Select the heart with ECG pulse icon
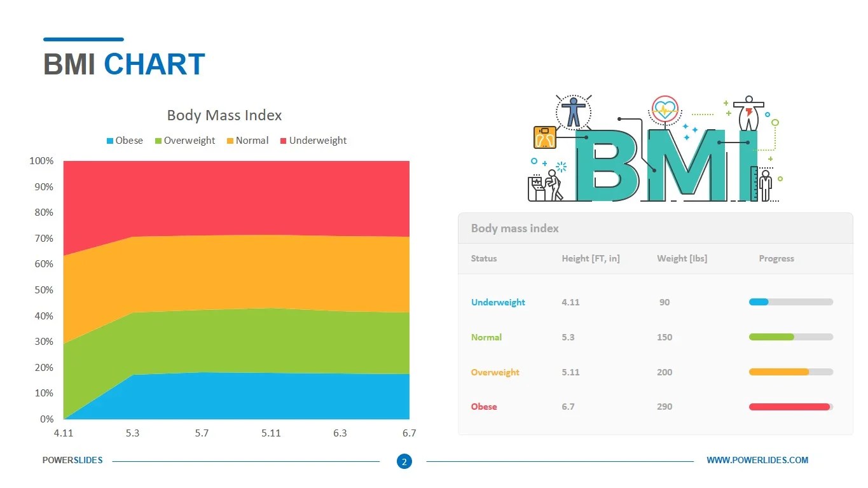Image resolution: width=868 pixels, height=488 pixels. (x=664, y=109)
